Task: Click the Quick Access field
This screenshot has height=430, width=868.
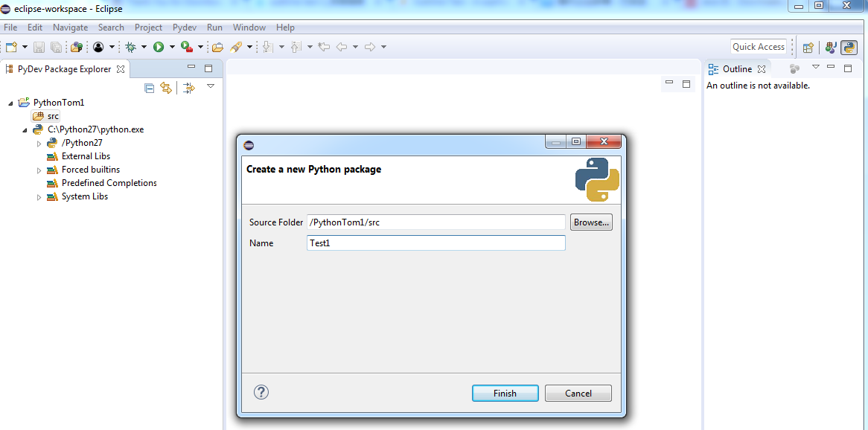Action: 759,47
